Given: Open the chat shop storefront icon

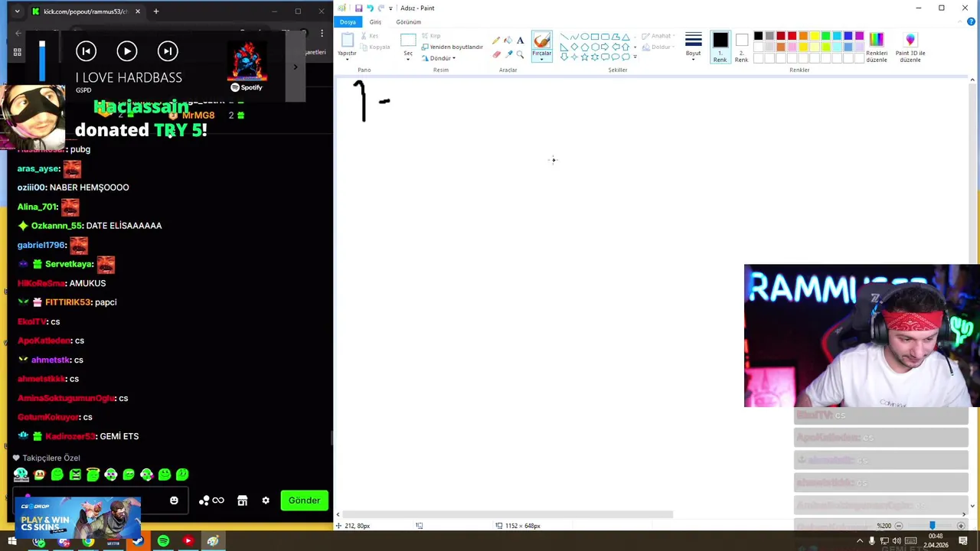Looking at the screenshot, I should point(242,500).
